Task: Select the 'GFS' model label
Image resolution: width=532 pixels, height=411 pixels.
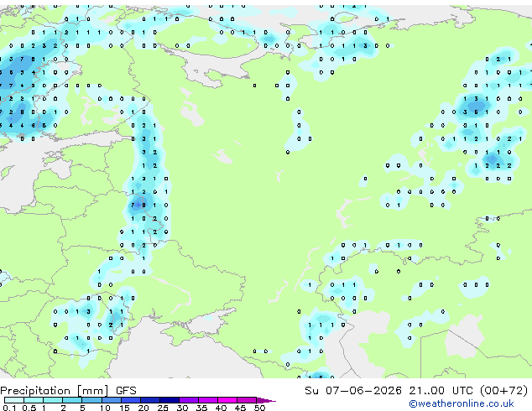Action: (126, 391)
